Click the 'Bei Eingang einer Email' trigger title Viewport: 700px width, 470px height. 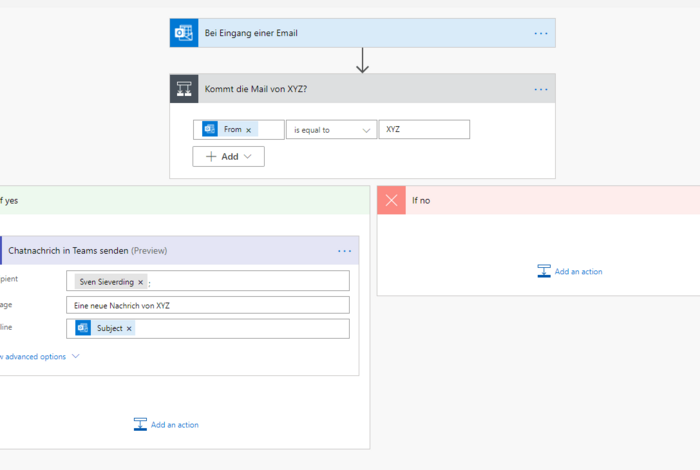pyautogui.click(x=251, y=33)
